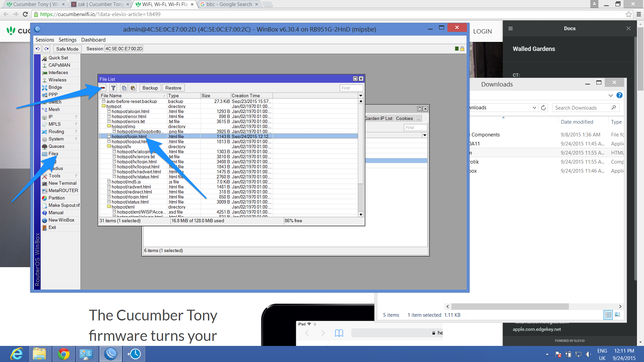Open the Docs panel hamburger menu

511,28
